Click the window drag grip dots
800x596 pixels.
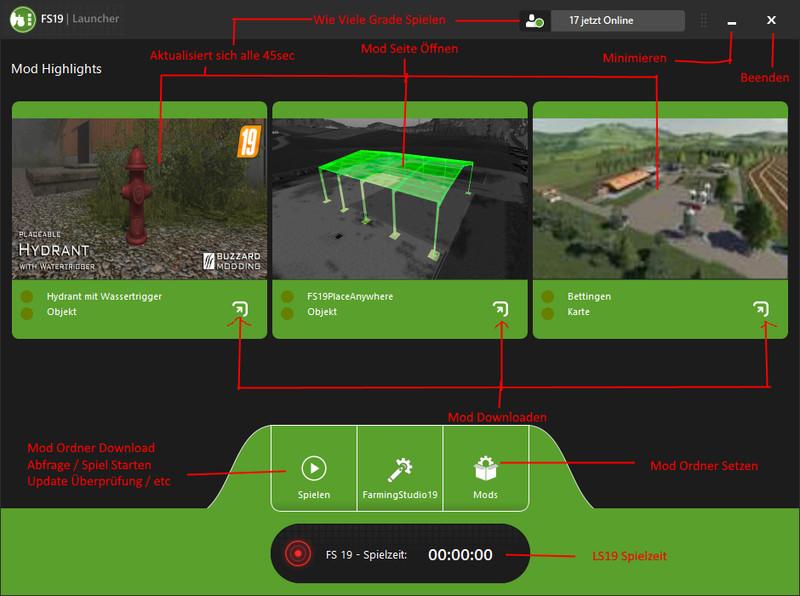(704, 21)
